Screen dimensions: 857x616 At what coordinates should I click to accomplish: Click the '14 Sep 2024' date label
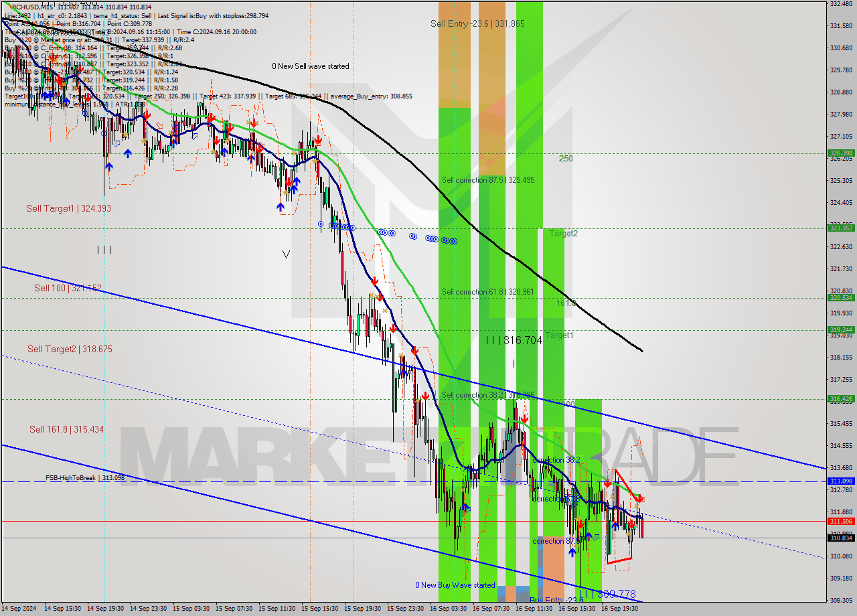pos(19,609)
